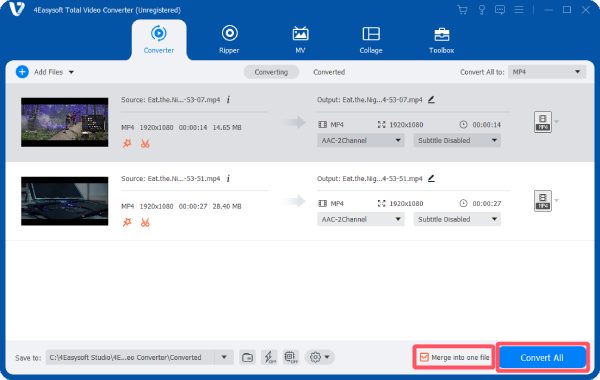This screenshot has width=600, height=380.
Task: Expand the Save to path dropdown
Action: tap(224, 357)
